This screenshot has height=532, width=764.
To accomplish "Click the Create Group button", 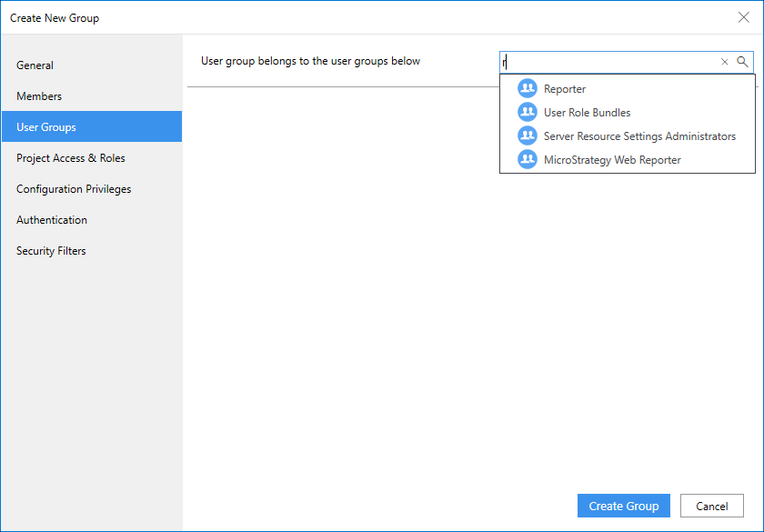I will (x=623, y=507).
